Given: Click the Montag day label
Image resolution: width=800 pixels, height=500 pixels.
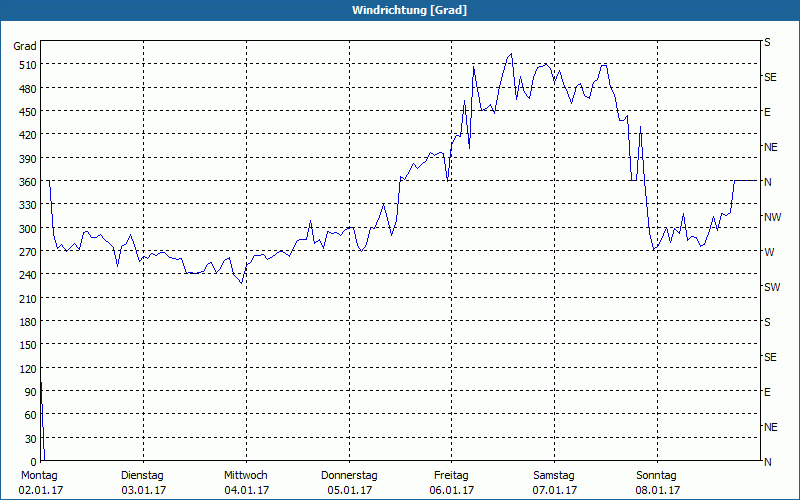Looking at the screenshot, I should tap(39, 476).
